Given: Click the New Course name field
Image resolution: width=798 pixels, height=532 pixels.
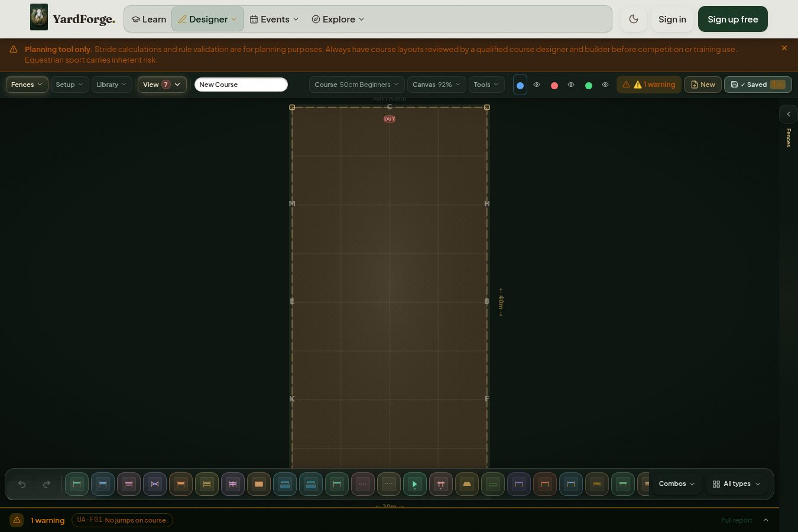Looking at the screenshot, I should coord(241,85).
